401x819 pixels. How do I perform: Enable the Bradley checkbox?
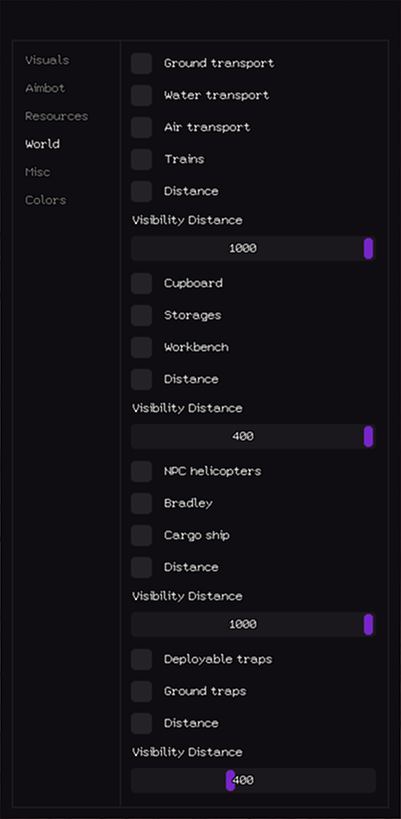pos(141,504)
